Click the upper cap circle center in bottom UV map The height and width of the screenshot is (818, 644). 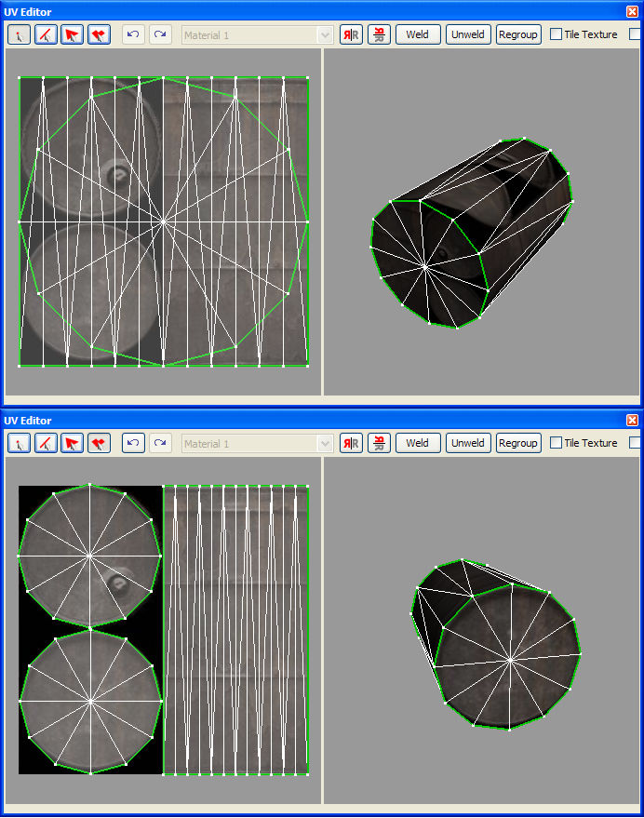89,557
